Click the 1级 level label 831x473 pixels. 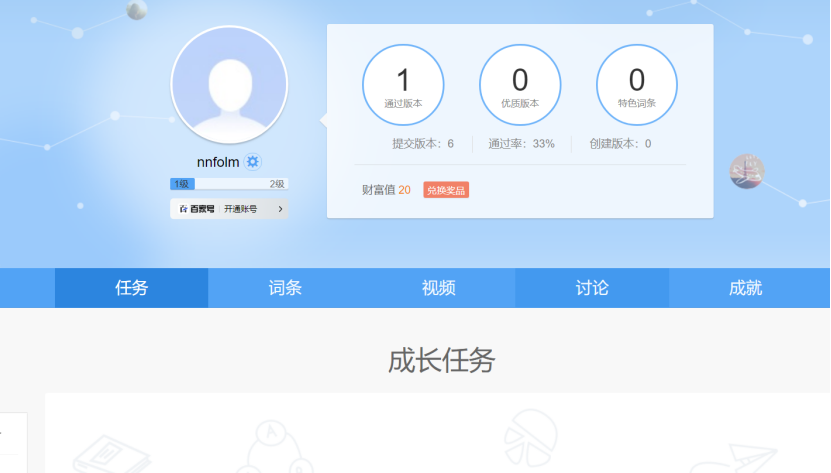(182, 184)
